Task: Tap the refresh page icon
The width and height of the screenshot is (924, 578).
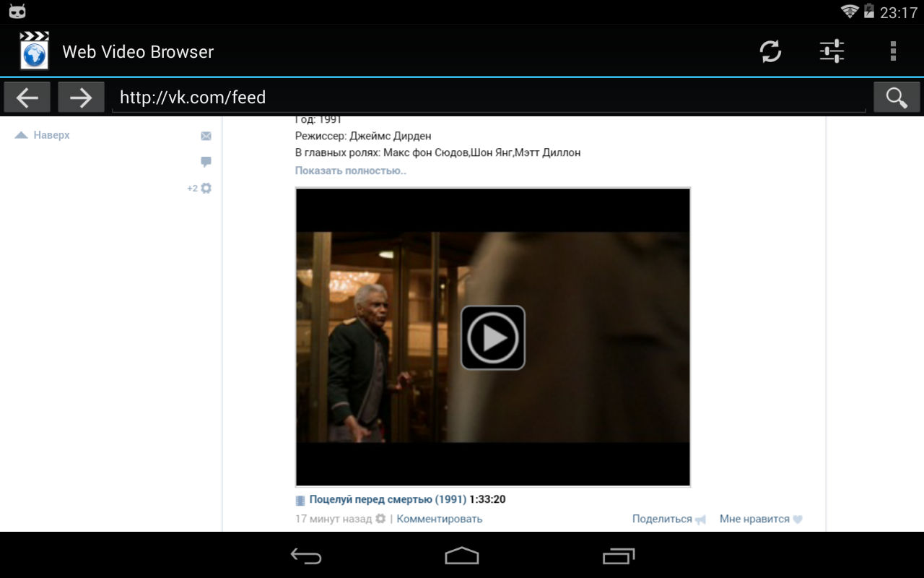Action: click(770, 51)
